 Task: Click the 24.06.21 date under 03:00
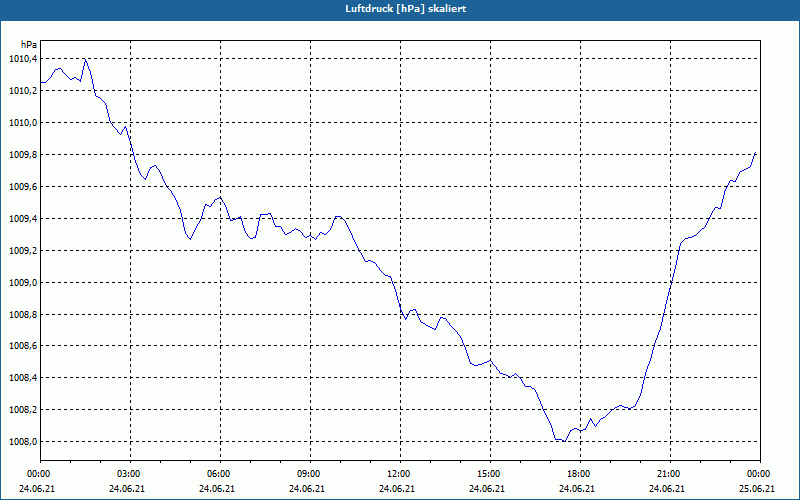point(127,488)
